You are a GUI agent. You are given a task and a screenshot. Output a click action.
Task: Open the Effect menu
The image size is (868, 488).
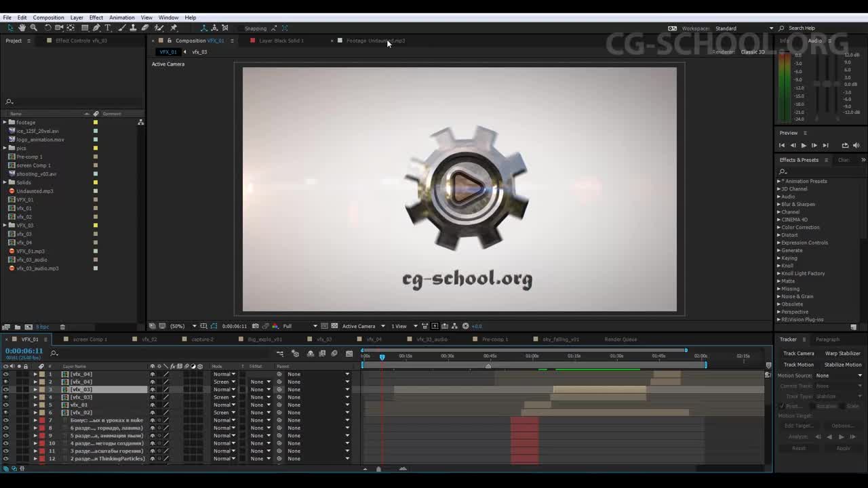point(96,18)
